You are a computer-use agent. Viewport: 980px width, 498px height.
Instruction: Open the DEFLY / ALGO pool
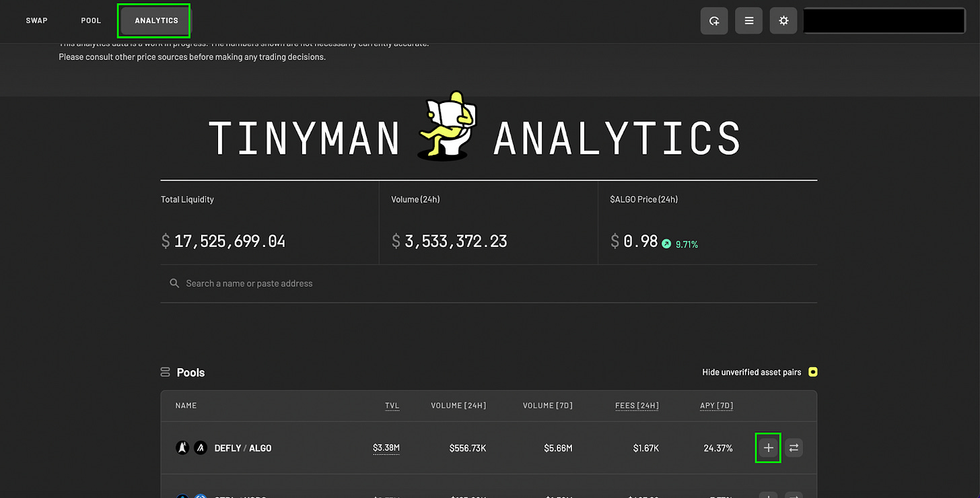[x=243, y=448]
